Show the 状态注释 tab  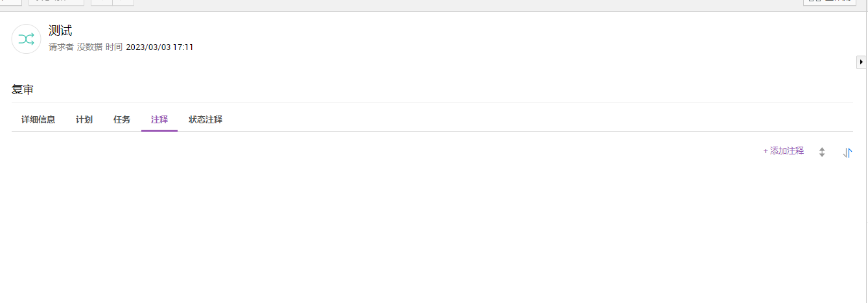click(x=205, y=120)
